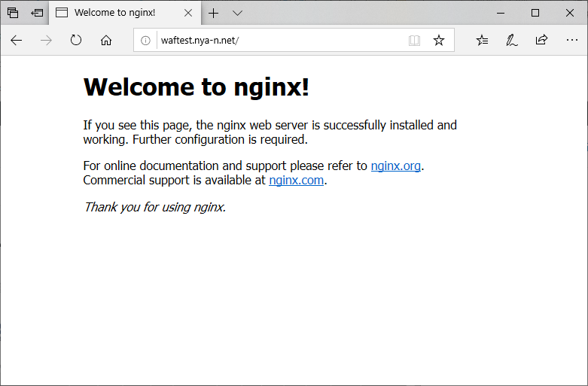Add page to favorites star icon
Image resolution: width=588 pixels, height=386 pixels.
coord(439,40)
